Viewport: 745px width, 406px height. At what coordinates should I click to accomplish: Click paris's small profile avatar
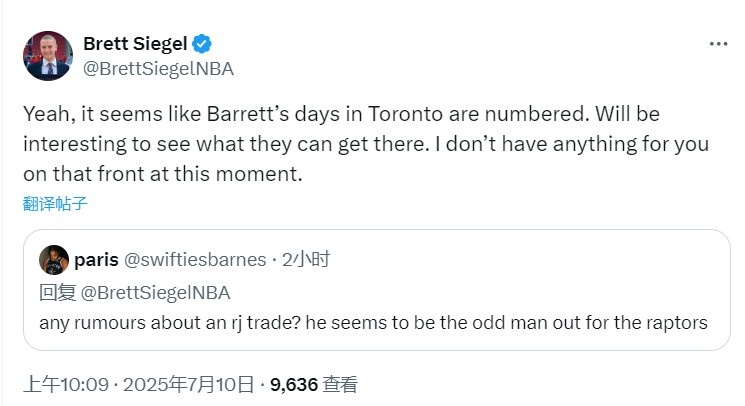53,260
